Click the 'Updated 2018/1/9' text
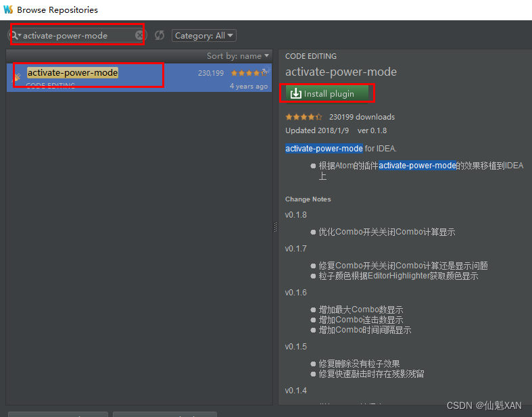The width and height of the screenshot is (532, 417). [317, 130]
